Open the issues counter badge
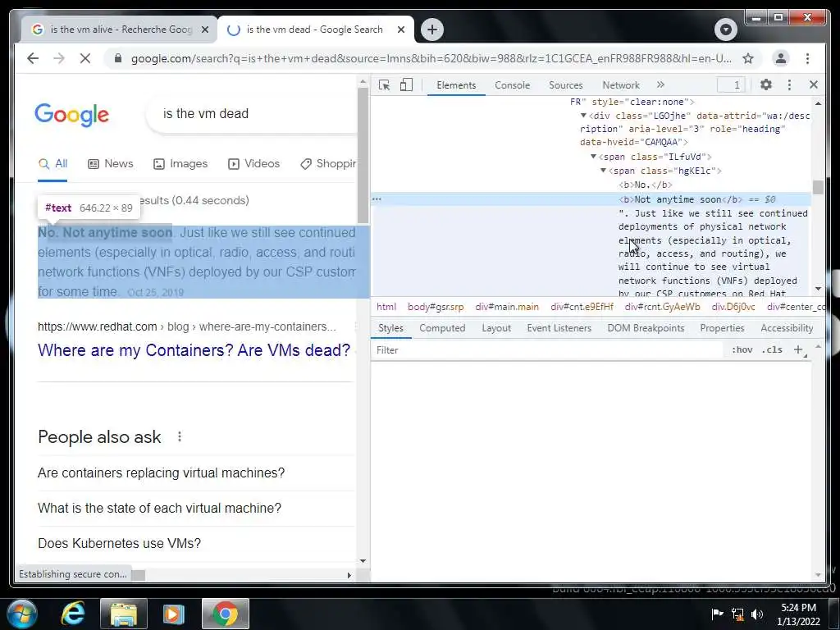840x630 pixels. coord(731,84)
